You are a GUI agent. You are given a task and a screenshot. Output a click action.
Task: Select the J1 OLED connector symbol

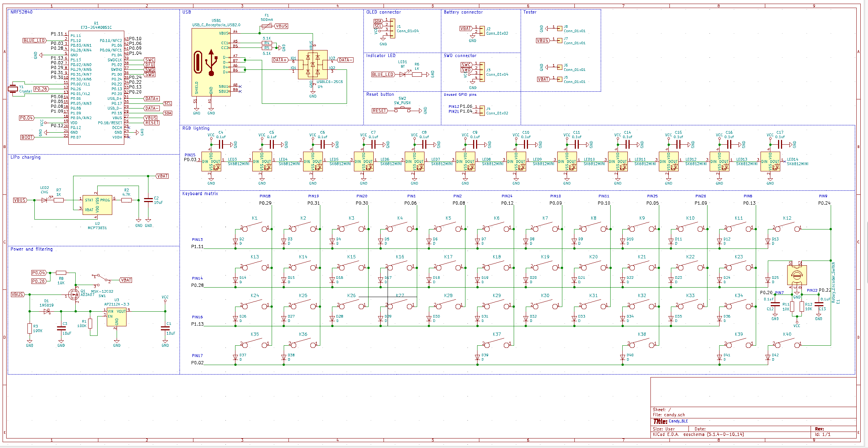point(392,29)
